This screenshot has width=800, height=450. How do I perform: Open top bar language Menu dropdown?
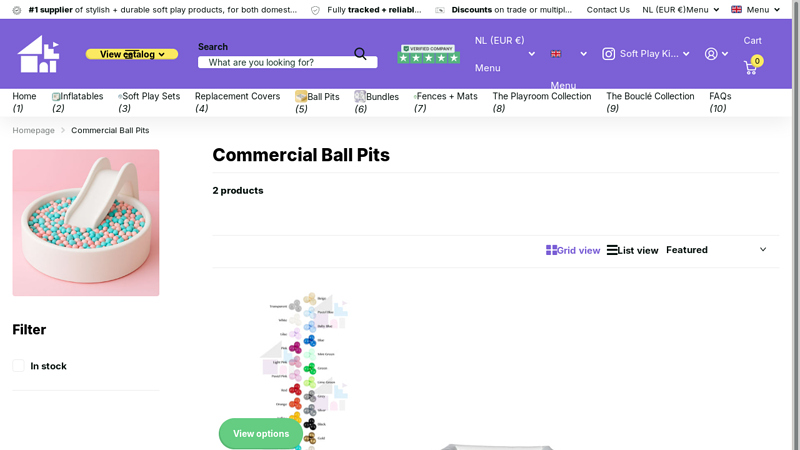[x=756, y=10]
